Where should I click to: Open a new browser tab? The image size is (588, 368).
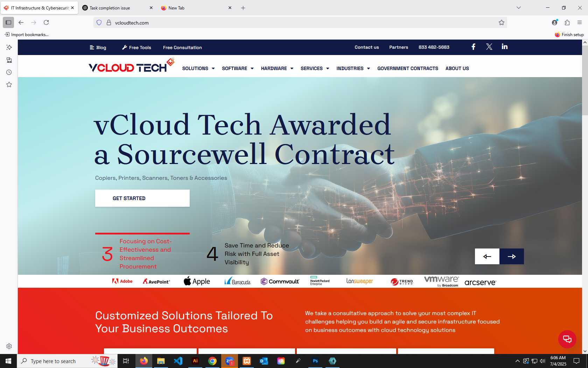(243, 8)
